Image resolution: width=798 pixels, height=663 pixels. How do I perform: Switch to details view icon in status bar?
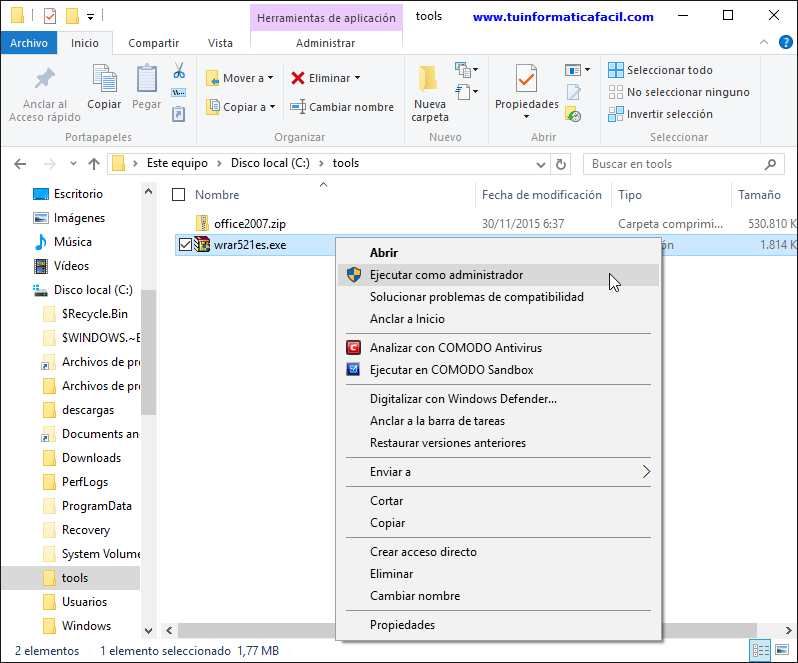(761, 650)
